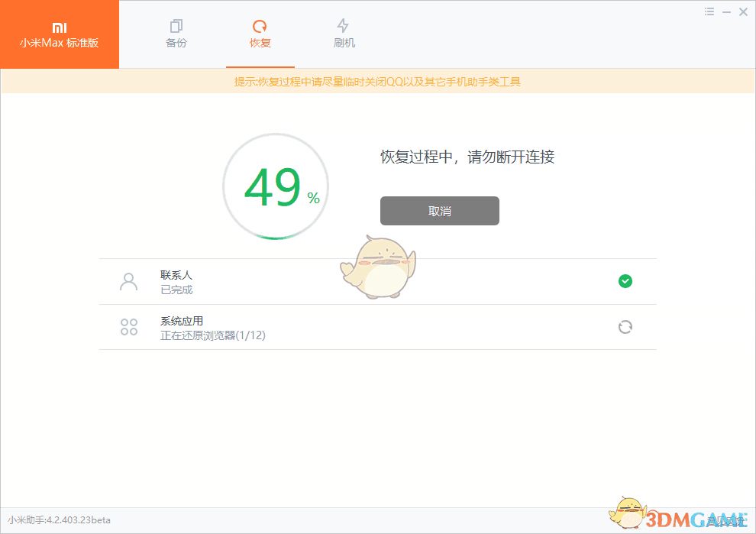Select the 刷机 (Flash) icon

click(344, 24)
